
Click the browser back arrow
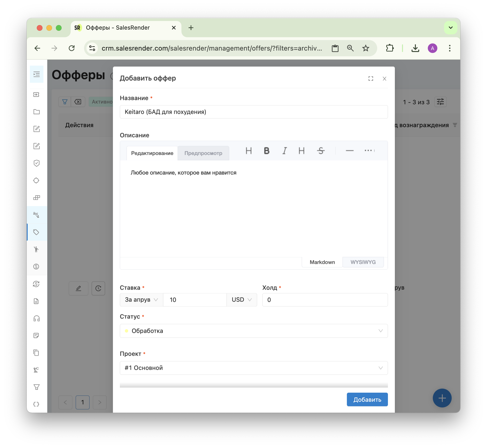[x=37, y=48]
